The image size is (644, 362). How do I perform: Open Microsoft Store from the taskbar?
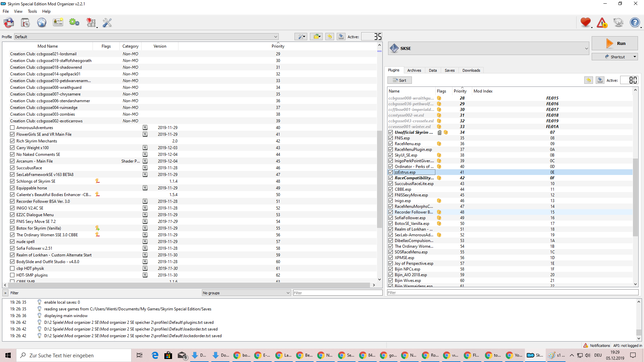[168, 355]
